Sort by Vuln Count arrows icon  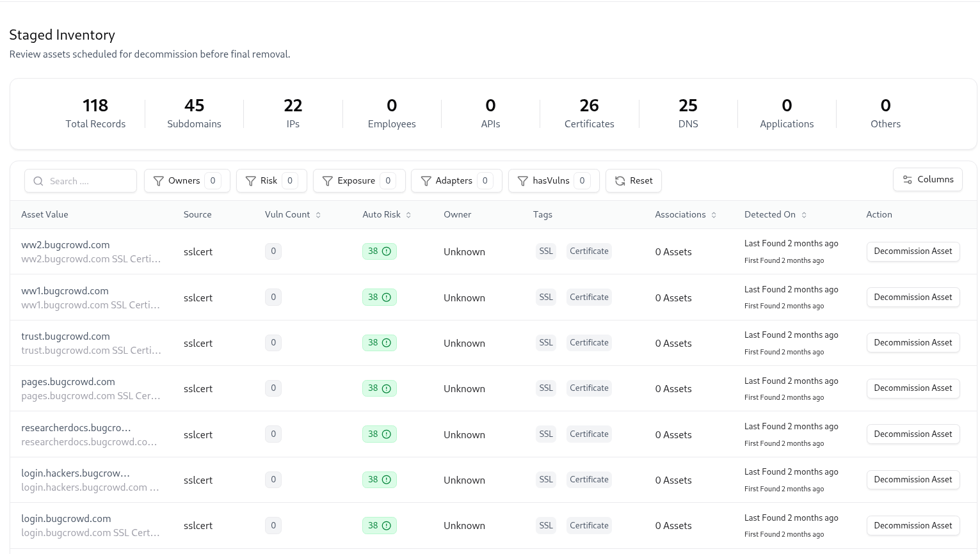pyautogui.click(x=318, y=215)
